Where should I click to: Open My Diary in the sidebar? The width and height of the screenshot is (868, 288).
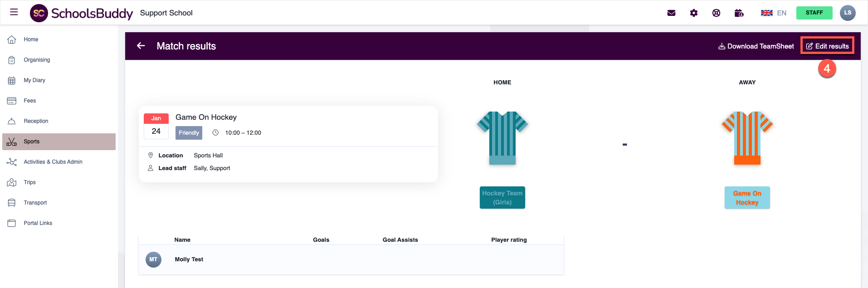point(34,80)
